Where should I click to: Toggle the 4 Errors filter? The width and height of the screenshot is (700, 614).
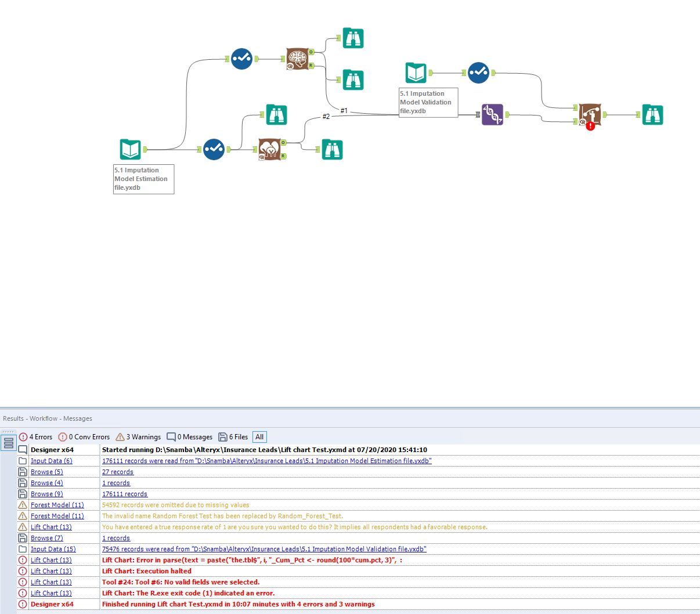[36, 437]
